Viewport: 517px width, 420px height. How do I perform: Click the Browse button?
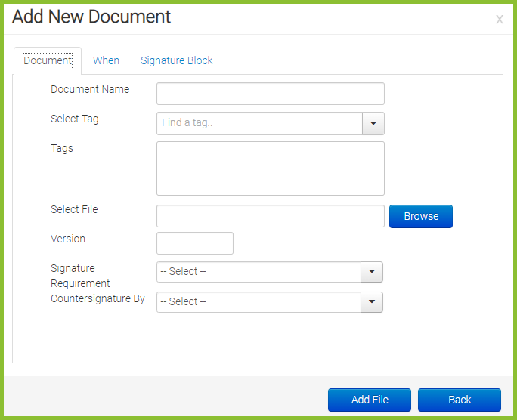[421, 216]
